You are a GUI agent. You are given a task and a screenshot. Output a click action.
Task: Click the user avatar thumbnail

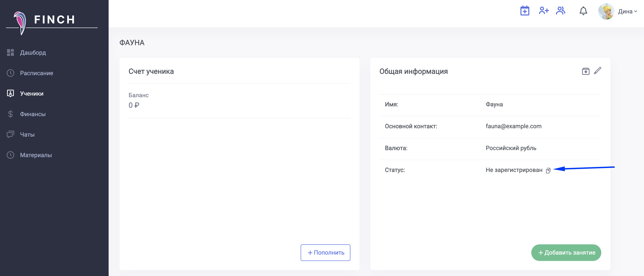coord(606,12)
